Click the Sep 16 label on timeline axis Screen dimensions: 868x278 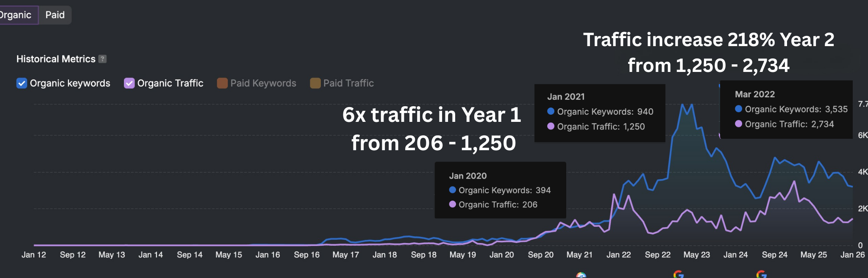[x=306, y=255]
